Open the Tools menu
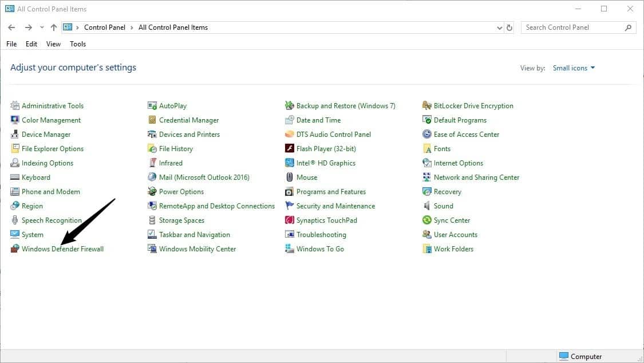644x363 pixels. pyautogui.click(x=77, y=44)
